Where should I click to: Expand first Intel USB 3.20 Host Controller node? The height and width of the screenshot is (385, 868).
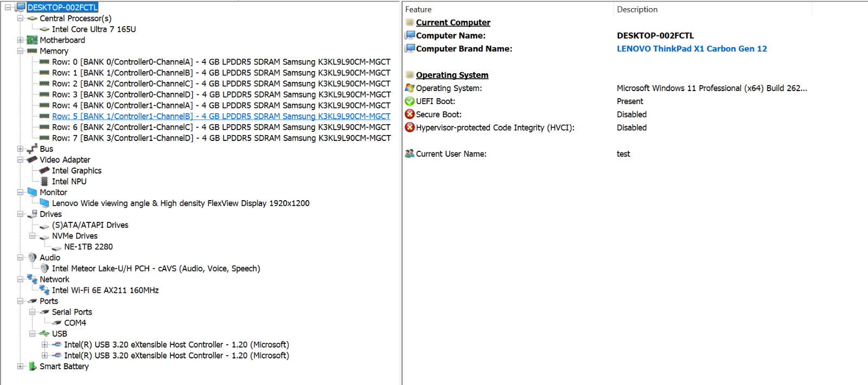tap(45, 345)
